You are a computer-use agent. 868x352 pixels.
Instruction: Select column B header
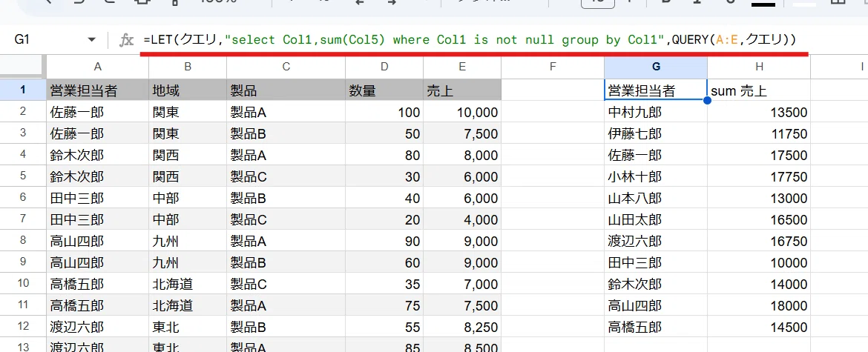188,67
